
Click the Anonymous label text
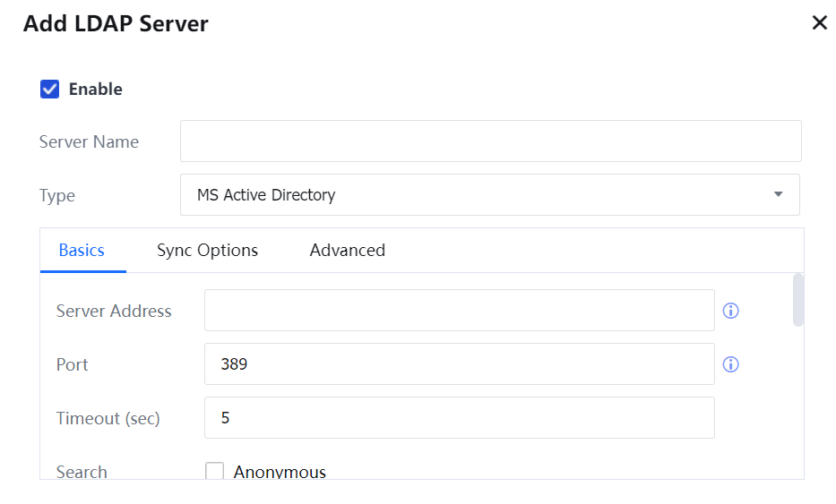280,471
